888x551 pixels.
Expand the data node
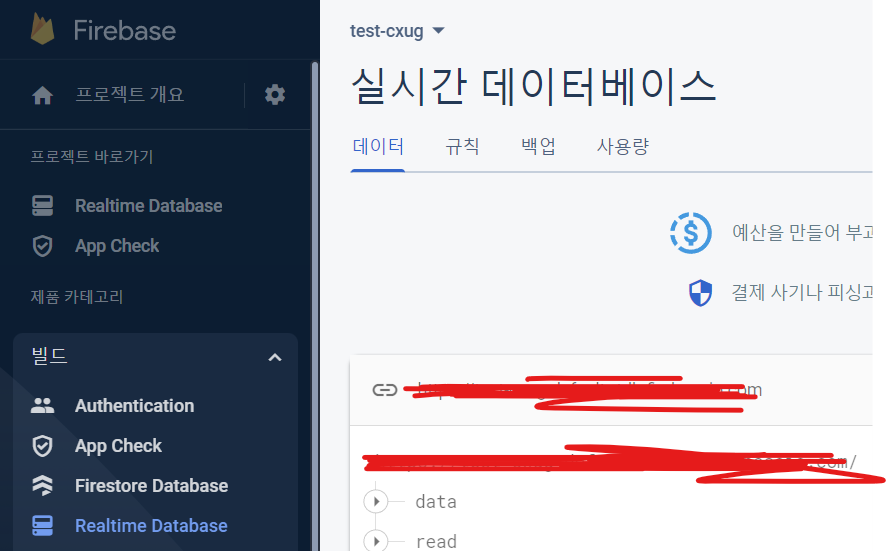point(376,502)
